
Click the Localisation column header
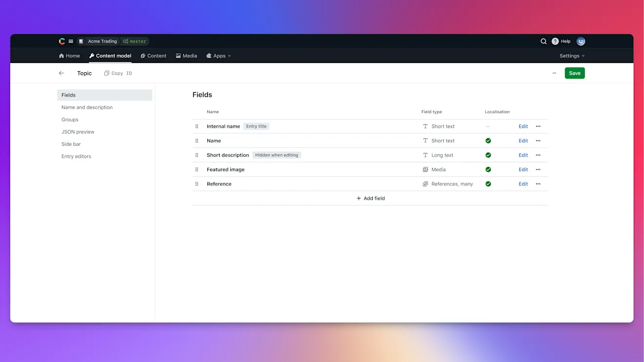pyautogui.click(x=497, y=112)
